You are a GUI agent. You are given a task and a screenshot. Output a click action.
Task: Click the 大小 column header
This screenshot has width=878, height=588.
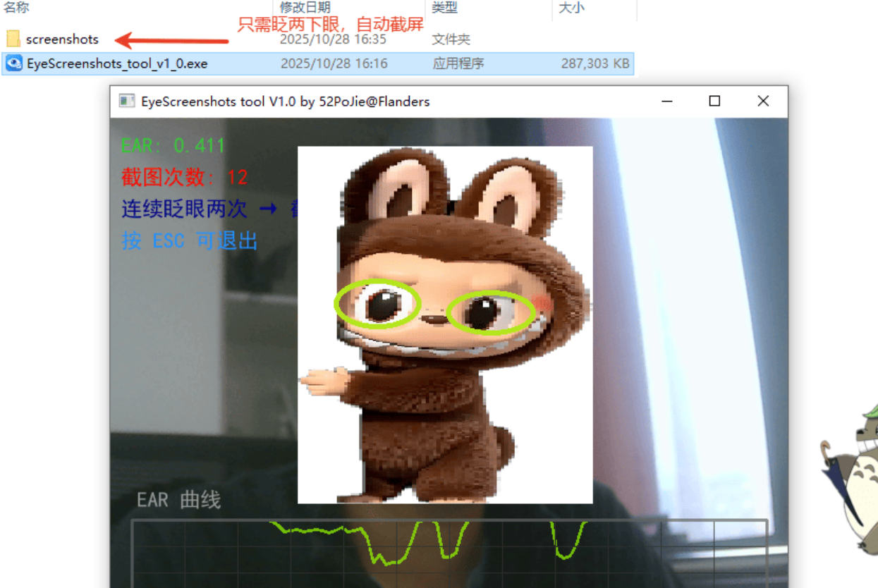(x=570, y=8)
